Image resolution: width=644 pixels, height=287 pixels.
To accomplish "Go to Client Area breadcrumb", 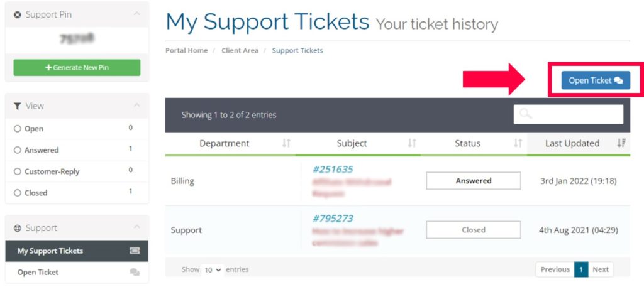I will pos(240,50).
